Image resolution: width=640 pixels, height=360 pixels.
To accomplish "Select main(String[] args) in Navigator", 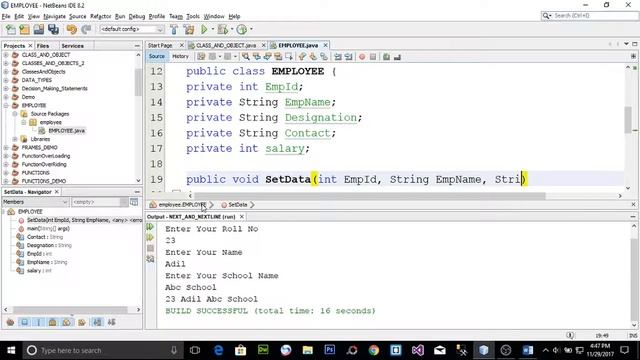I will 48,229.
